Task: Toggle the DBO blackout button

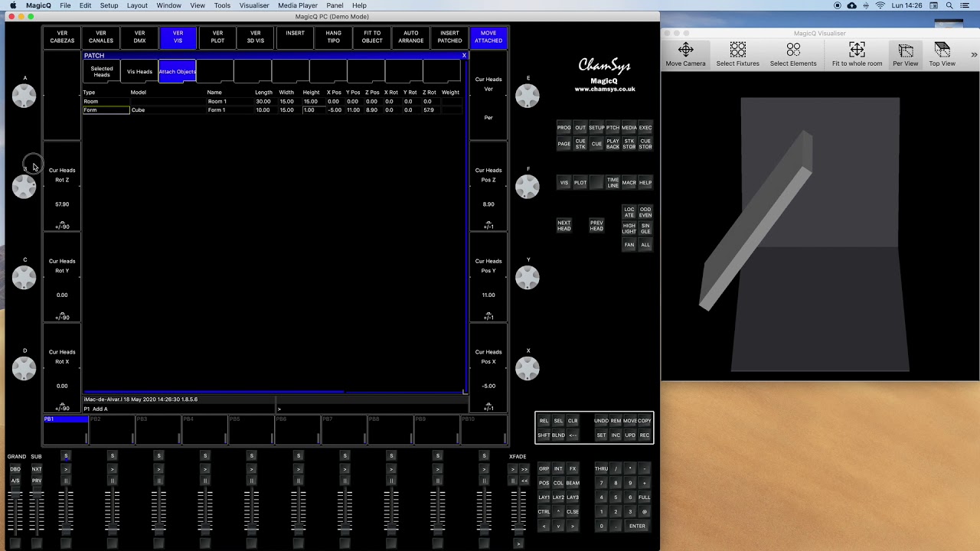Action: 15,469
